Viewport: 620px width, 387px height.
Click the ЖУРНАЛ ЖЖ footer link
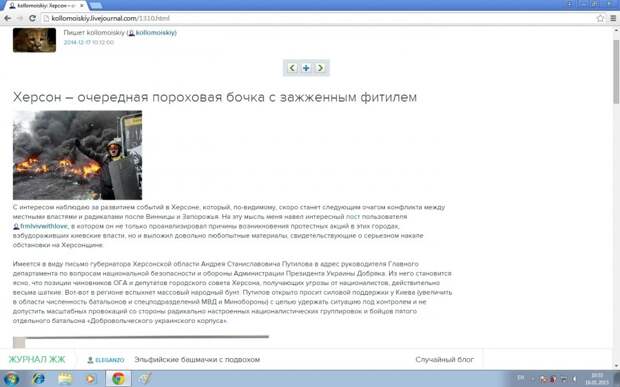point(37,359)
